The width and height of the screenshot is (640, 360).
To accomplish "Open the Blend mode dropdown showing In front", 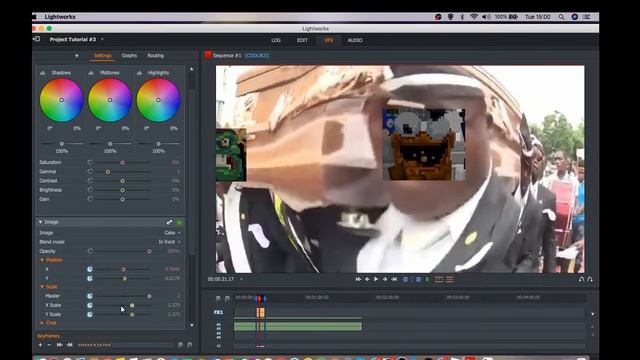I will (x=169, y=242).
